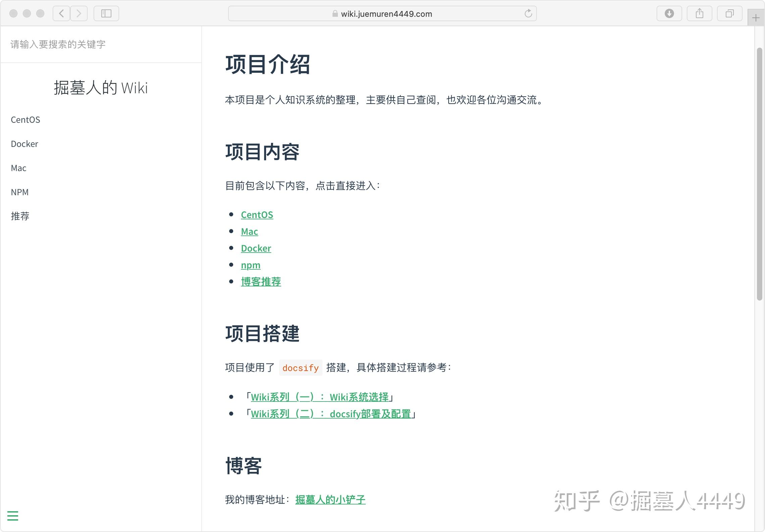Click the back navigation arrow
This screenshot has height=532, width=765.
click(x=61, y=13)
